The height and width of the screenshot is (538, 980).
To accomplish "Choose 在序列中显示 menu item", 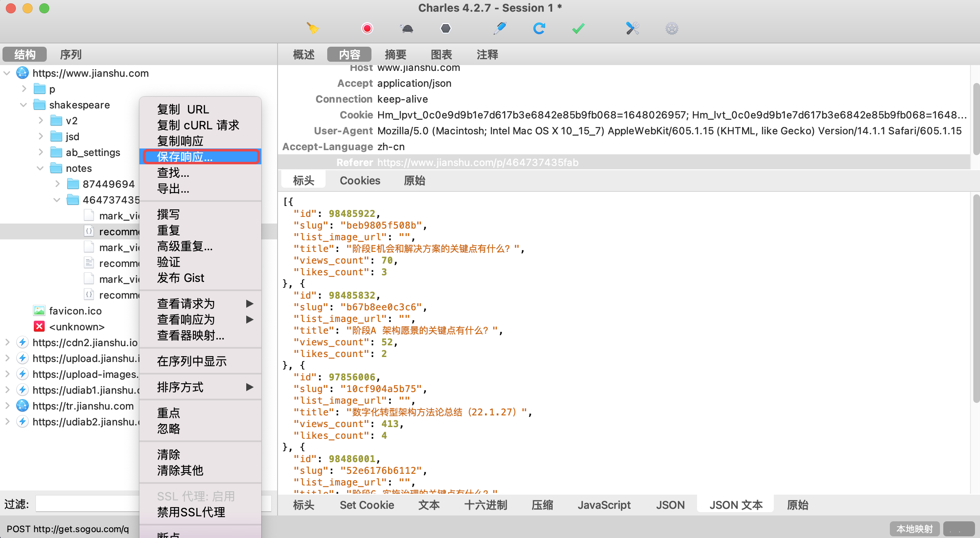I will pyautogui.click(x=200, y=361).
